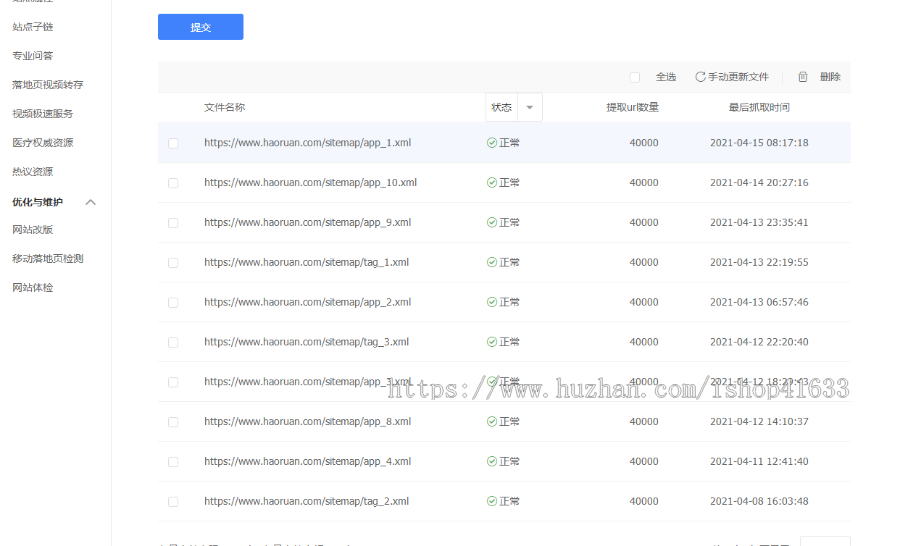The image size is (900, 546).
Task: Check the box for tag_3.xml row
Action: pyautogui.click(x=173, y=342)
